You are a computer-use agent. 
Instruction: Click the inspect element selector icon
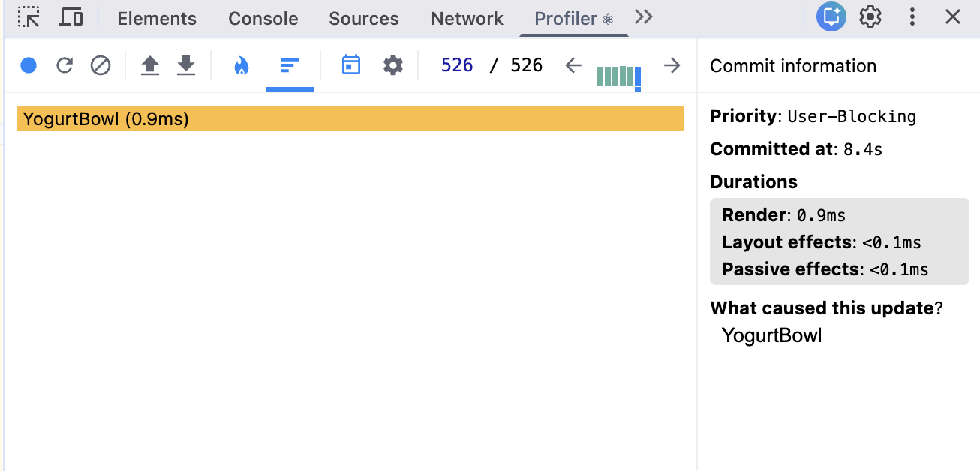[29, 17]
